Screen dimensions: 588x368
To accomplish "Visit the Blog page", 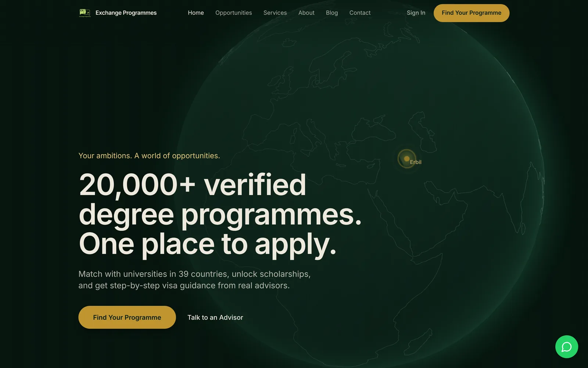I will (x=332, y=13).
